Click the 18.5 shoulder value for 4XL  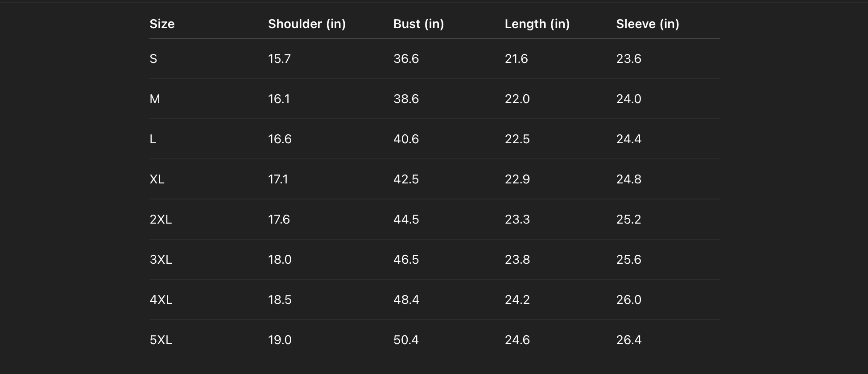(280, 300)
